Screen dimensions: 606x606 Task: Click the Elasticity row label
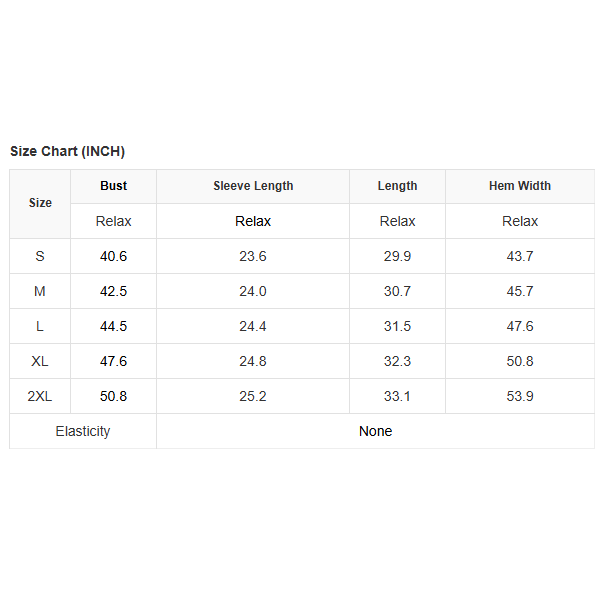point(83,431)
